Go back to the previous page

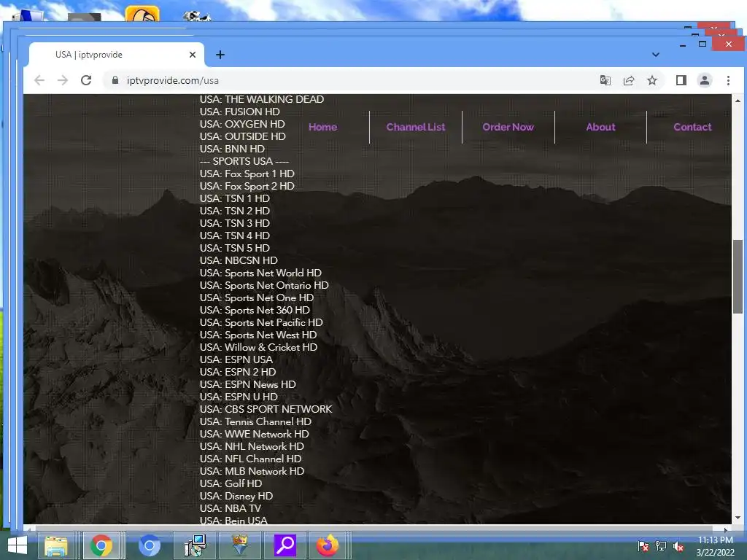click(39, 80)
